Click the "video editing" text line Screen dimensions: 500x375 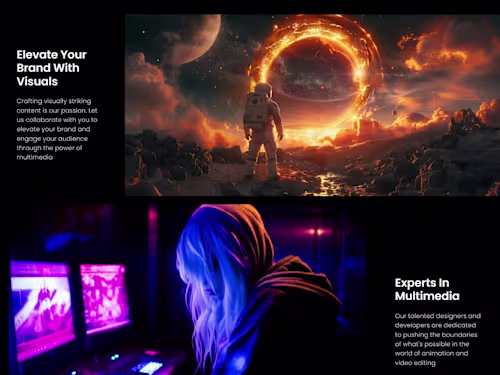pyautogui.click(x=415, y=363)
